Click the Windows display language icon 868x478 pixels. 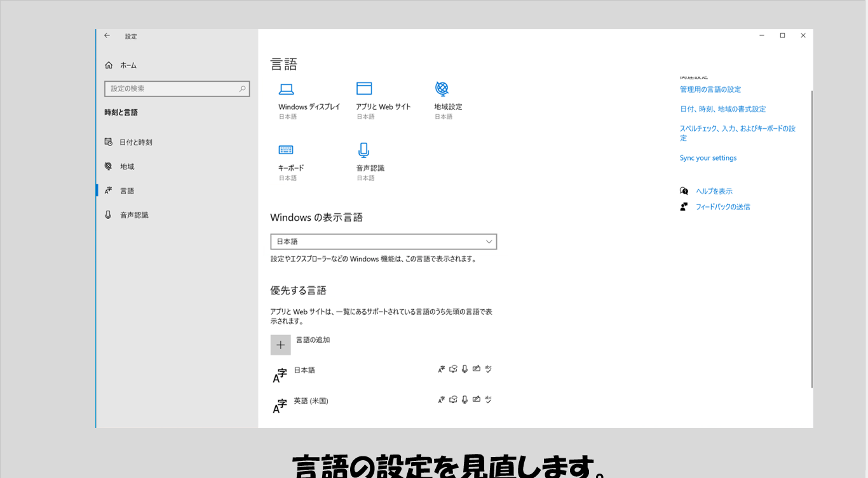point(287,89)
